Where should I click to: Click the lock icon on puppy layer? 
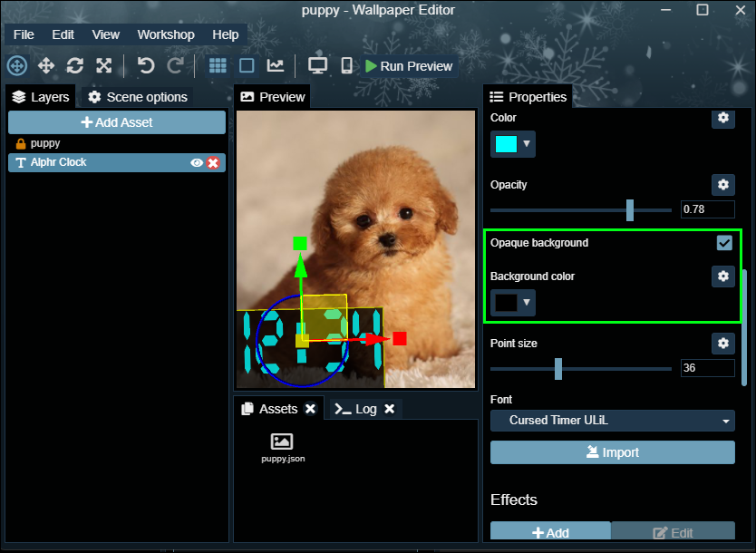click(21, 143)
